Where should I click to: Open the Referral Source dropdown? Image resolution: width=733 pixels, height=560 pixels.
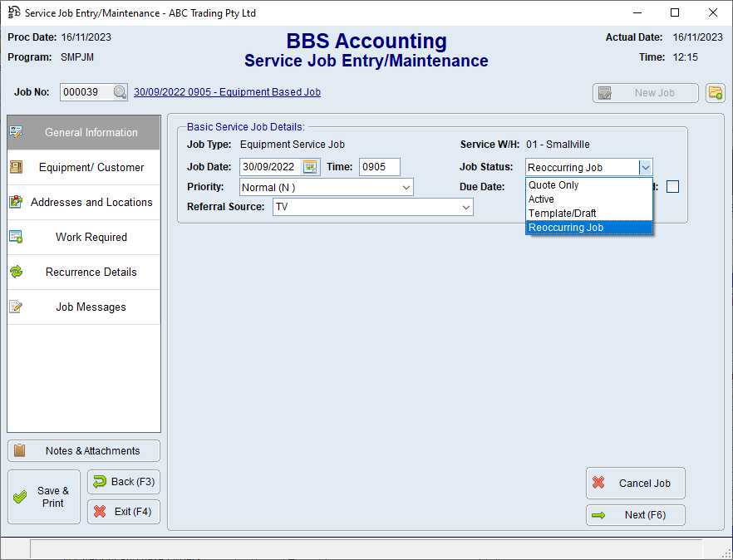[x=465, y=207]
